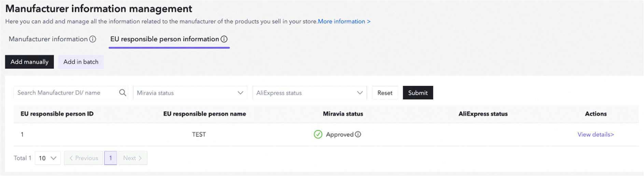Open the More information link
This screenshot has height=176, width=644.
(344, 22)
